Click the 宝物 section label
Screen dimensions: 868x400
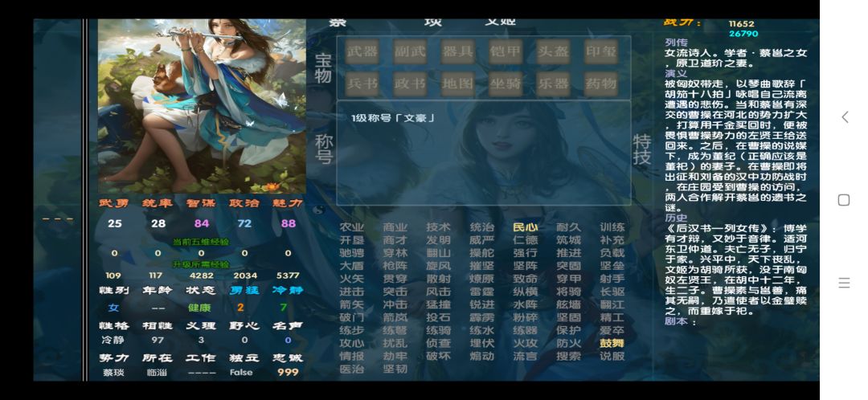tap(323, 68)
